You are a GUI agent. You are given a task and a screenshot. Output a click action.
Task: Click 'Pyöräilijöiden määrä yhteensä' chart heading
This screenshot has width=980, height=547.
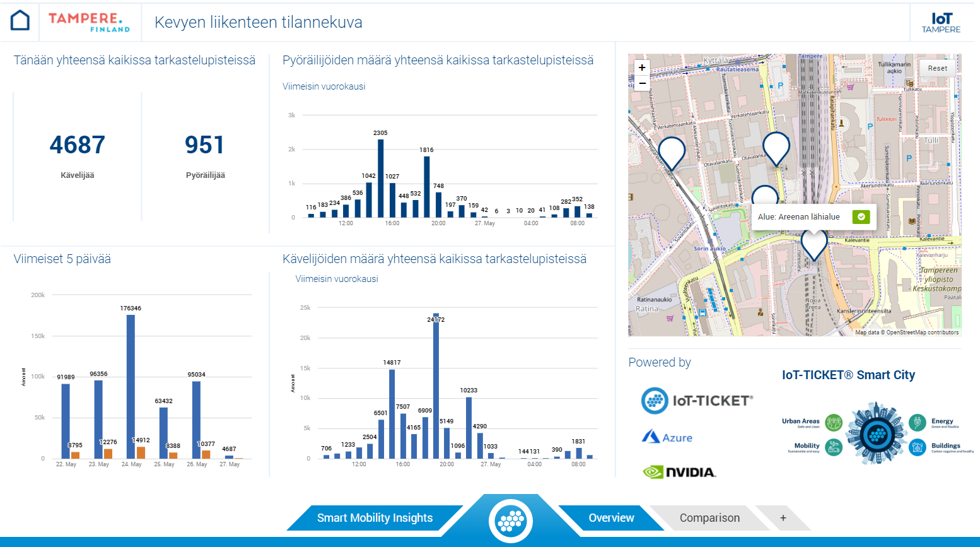pos(438,61)
